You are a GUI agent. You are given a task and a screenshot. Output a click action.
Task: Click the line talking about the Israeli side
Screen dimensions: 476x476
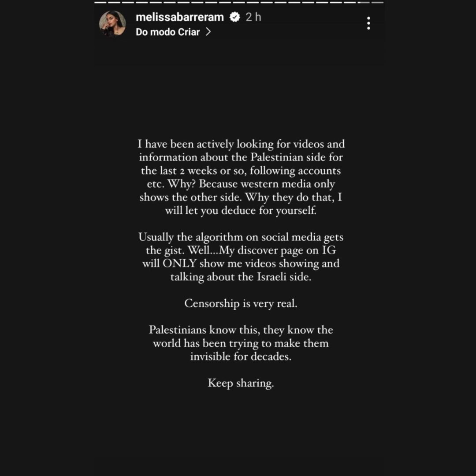pyautogui.click(x=241, y=277)
